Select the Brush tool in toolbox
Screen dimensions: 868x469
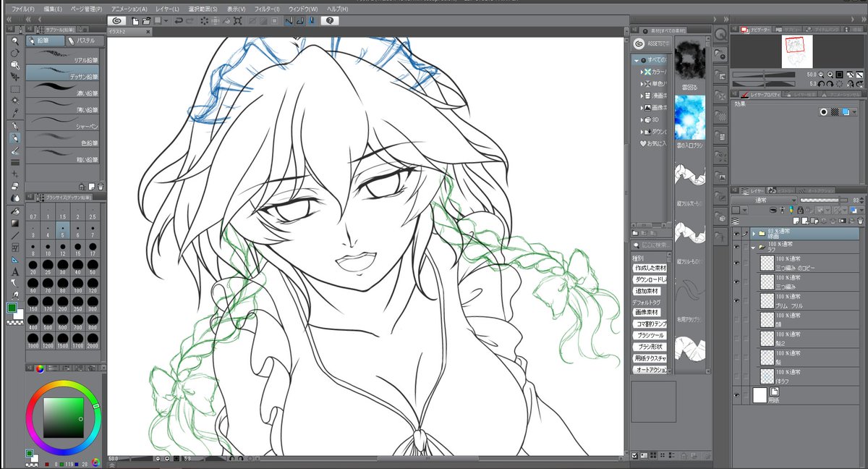(15, 150)
